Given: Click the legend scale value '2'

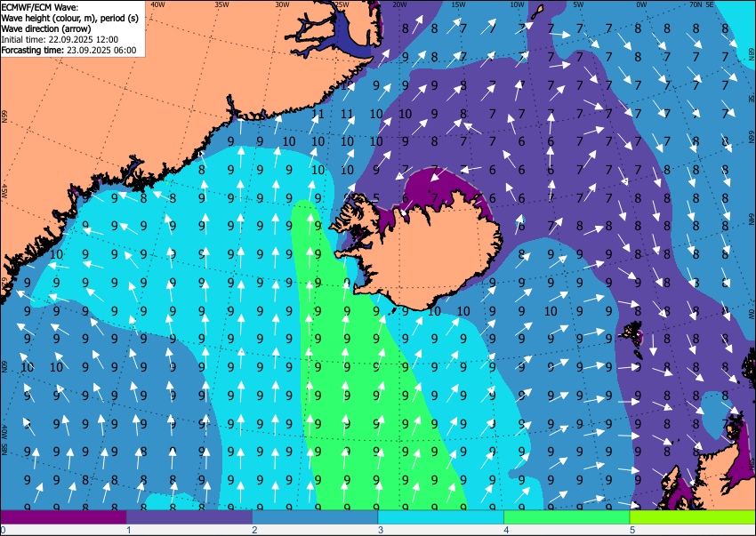Looking at the screenshot, I should tap(254, 531).
